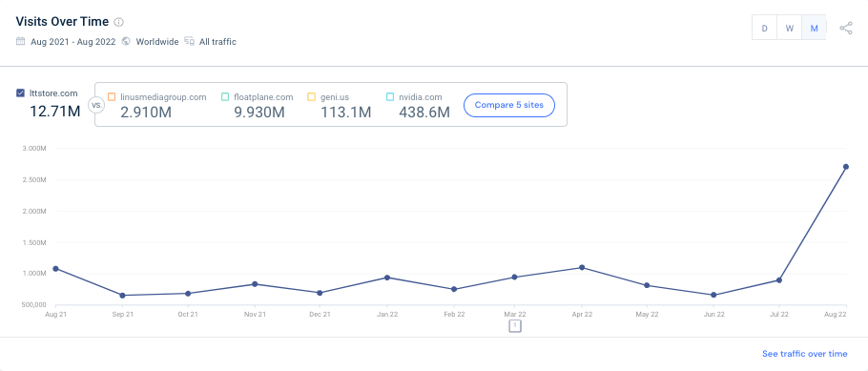This screenshot has width=868, height=371.
Task: Click the Nov 21 data point
Action: pos(255,284)
